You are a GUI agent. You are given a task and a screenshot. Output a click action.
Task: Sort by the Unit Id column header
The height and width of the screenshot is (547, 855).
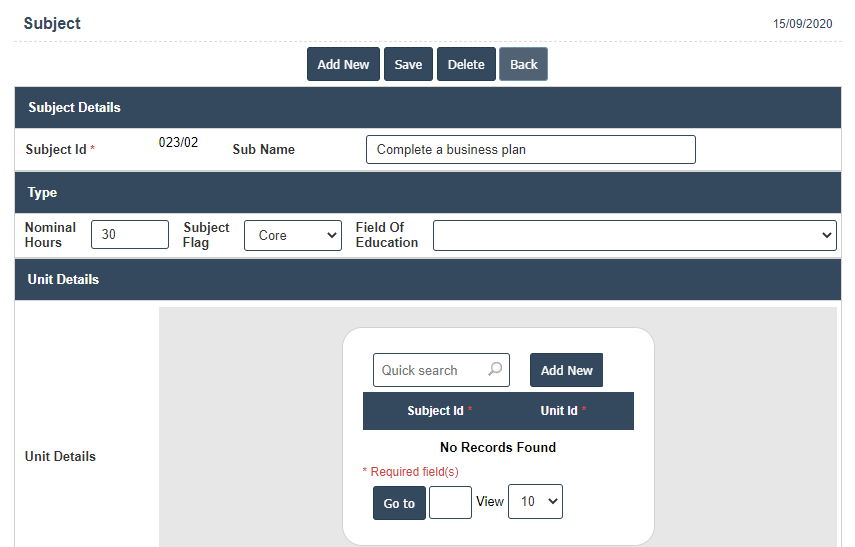[x=560, y=411]
